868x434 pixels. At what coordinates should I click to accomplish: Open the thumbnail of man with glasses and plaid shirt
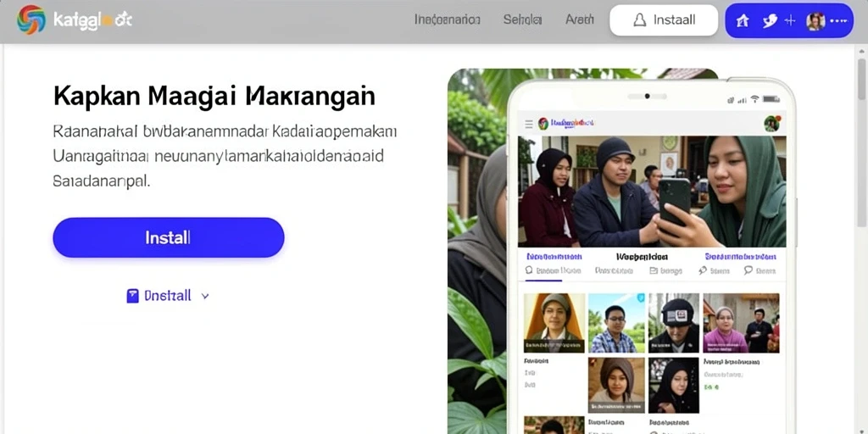(616, 323)
